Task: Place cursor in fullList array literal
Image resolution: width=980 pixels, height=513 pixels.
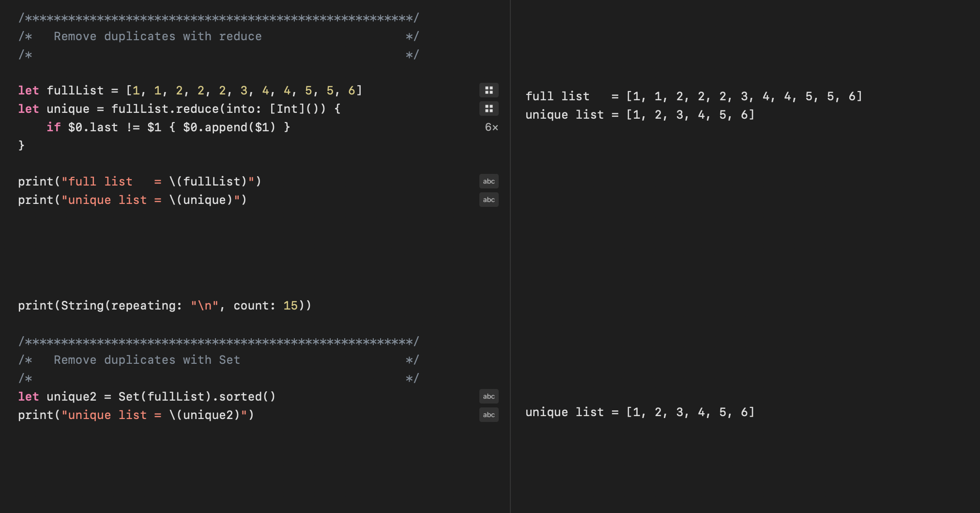Action: (x=244, y=91)
